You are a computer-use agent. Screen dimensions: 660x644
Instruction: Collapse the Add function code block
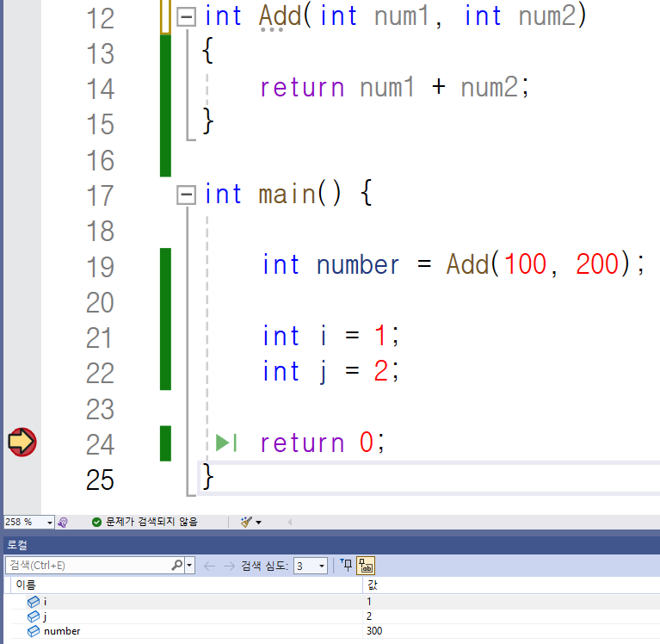tap(186, 16)
